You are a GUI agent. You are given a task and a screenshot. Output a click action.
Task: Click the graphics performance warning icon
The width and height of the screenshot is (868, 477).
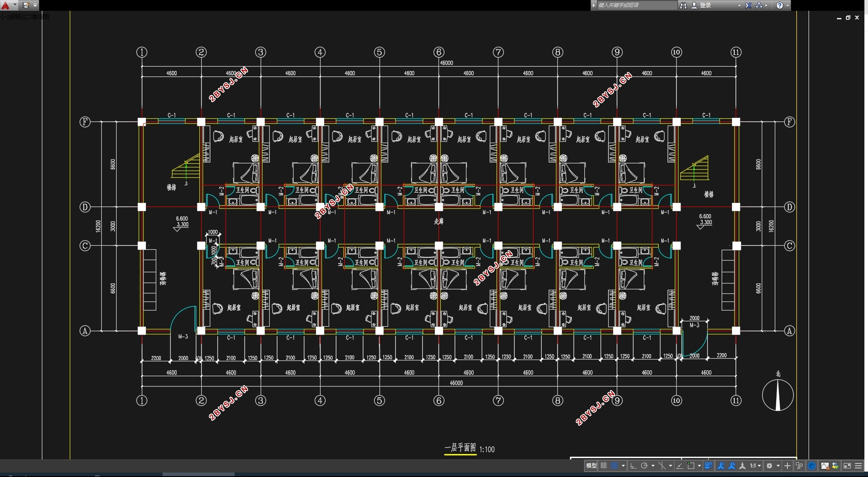pyautogui.click(x=825, y=466)
